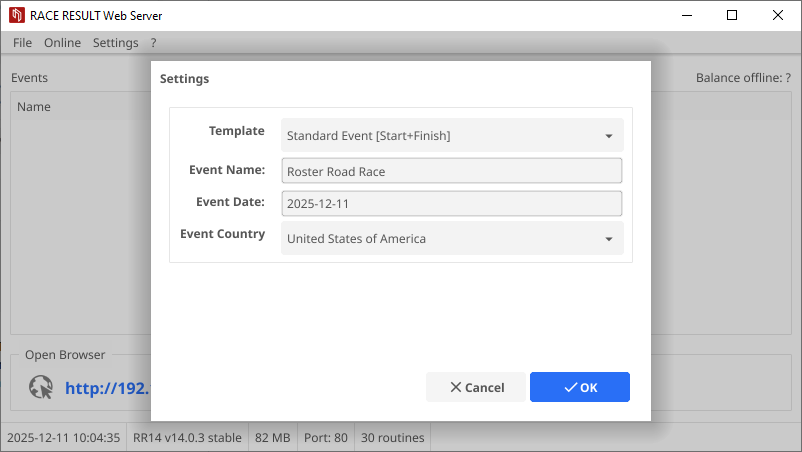Open the Settings menu
The height and width of the screenshot is (452, 802).
(x=116, y=43)
